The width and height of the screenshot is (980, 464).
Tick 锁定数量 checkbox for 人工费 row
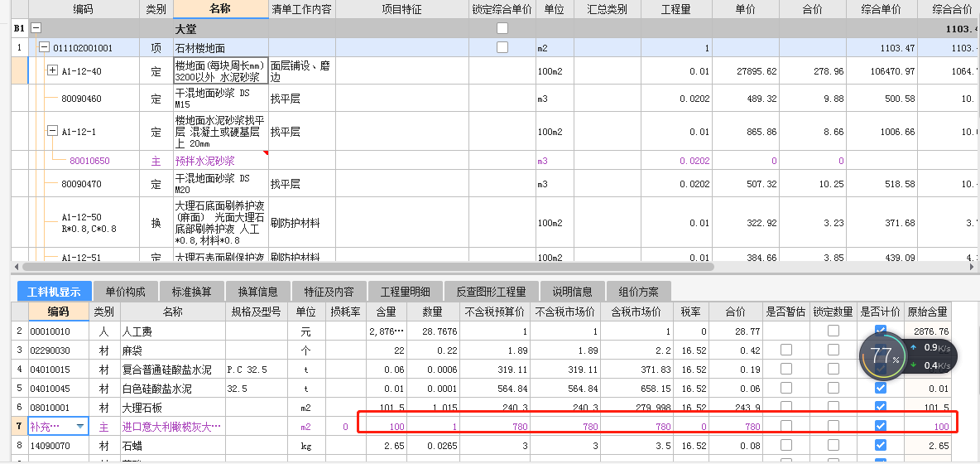click(833, 331)
